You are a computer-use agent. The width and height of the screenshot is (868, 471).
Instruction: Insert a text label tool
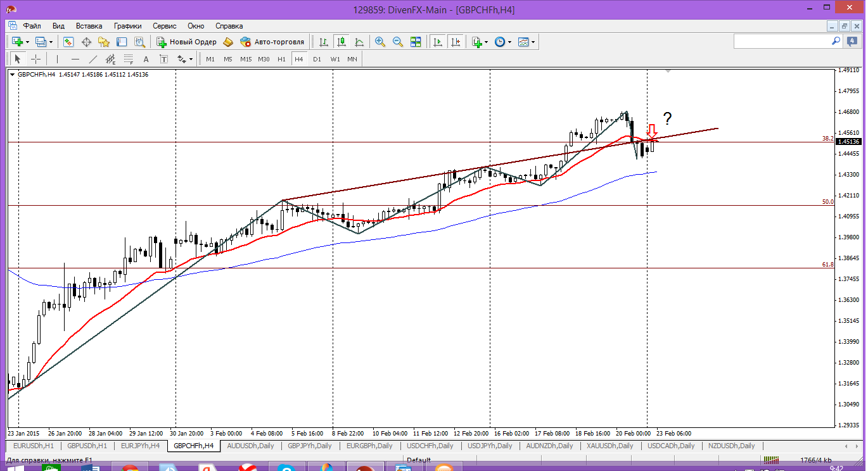click(164, 59)
